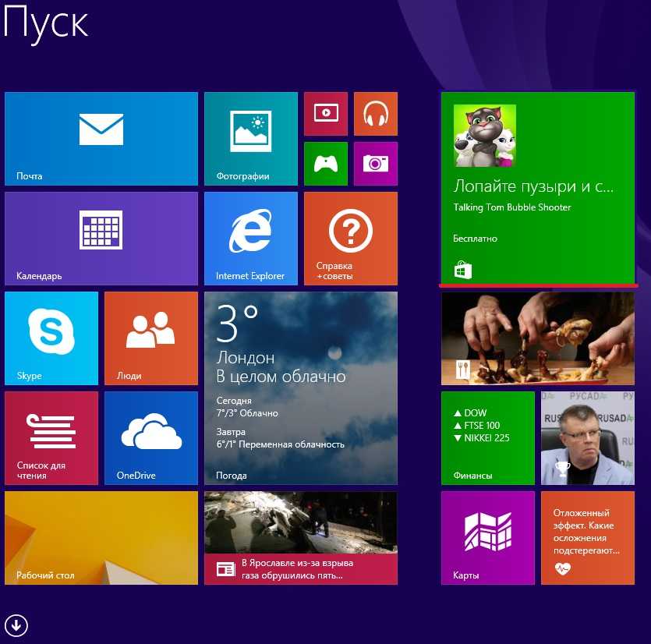
Task: Open the Reading List (Список для чтения) tile
Action: (x=51, y=437)
